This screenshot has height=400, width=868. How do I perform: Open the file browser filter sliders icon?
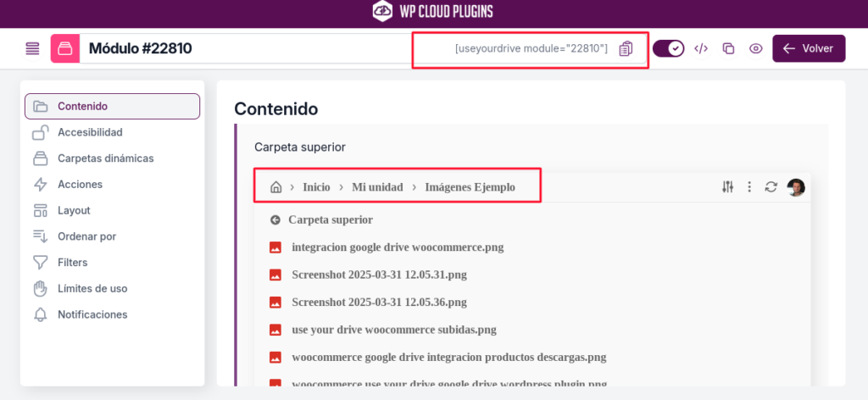tap(728, 187)
